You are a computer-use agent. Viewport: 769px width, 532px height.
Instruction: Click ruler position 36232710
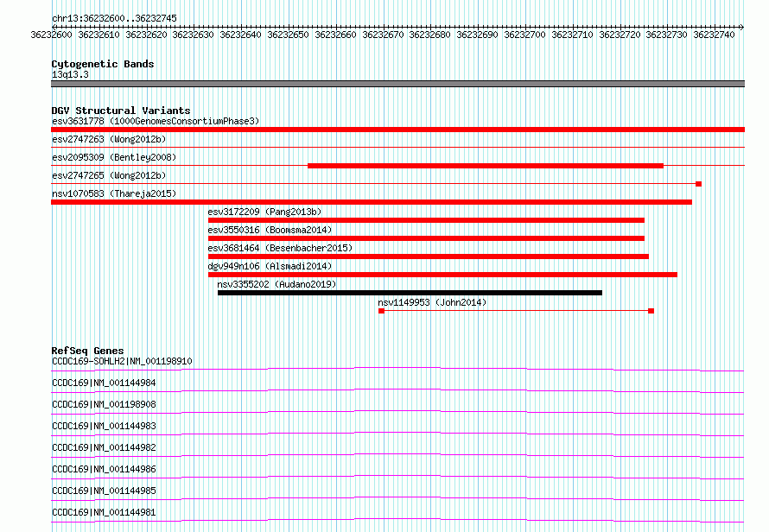(x=572, y=35)
